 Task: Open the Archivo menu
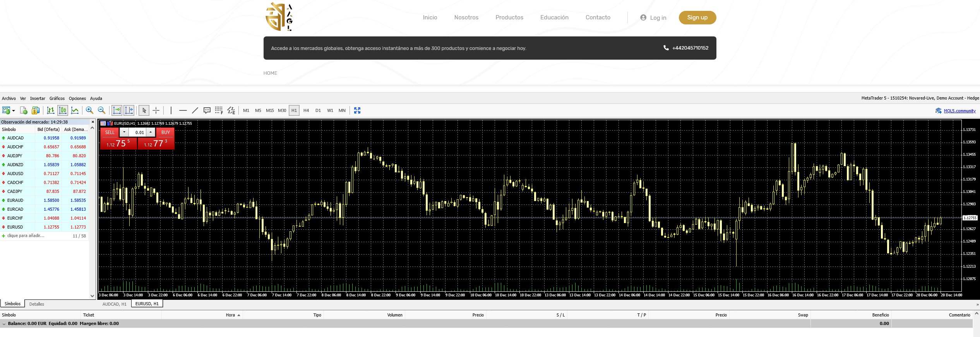[x=9, y=98]
